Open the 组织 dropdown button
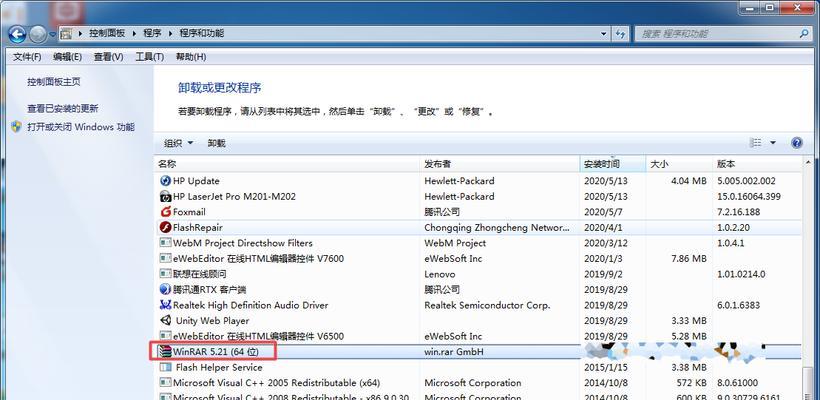This screenshot has width=820, height=400. [178, 143]
